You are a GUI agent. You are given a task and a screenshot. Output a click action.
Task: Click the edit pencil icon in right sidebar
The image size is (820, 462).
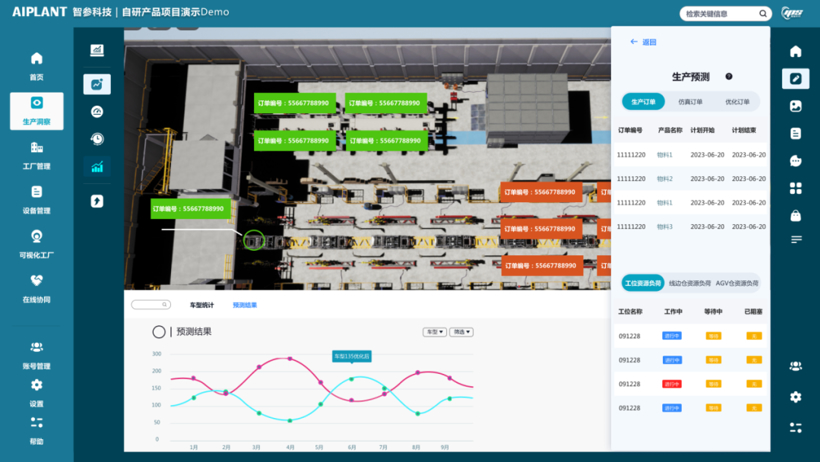click(795, 79)
